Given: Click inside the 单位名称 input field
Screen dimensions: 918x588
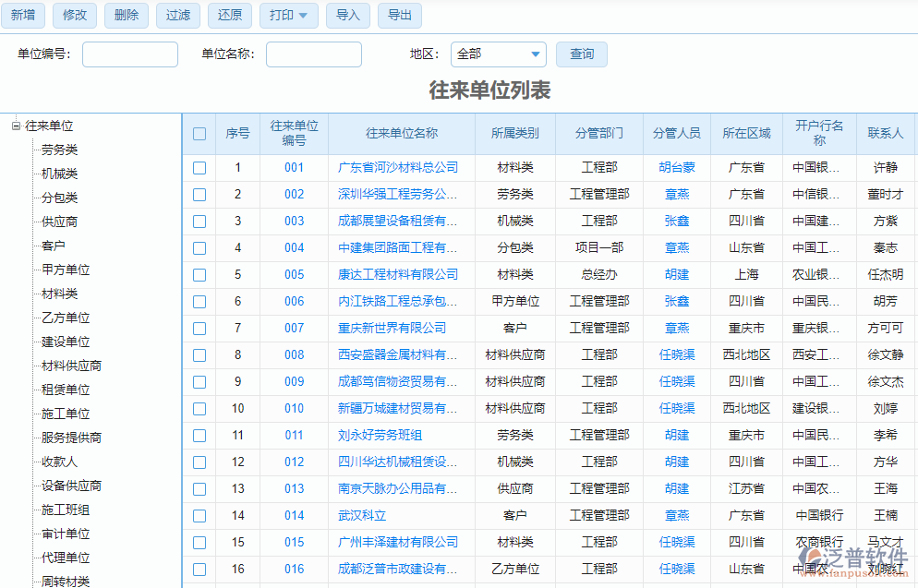Looking at the screenshot, I should click(313, 54).
